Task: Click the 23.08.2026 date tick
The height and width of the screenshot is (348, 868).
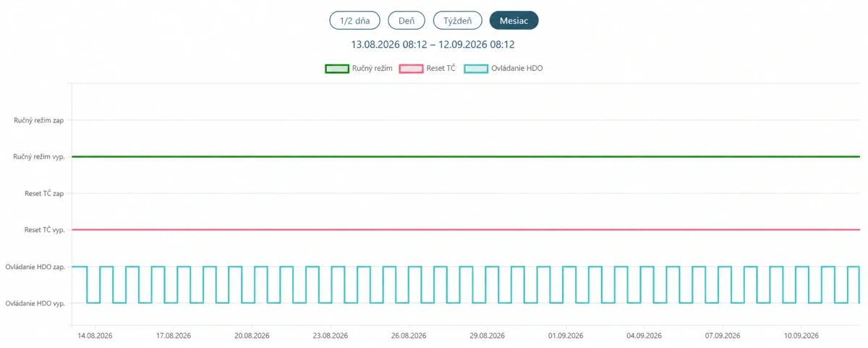Action: pos(331,336)
